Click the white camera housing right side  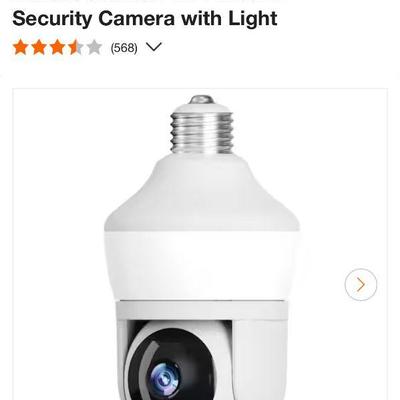(x=258, y=360)
